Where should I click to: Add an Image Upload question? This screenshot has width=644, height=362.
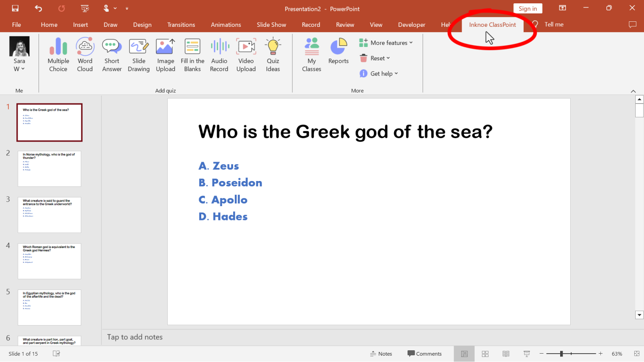(x=165, y=54)
